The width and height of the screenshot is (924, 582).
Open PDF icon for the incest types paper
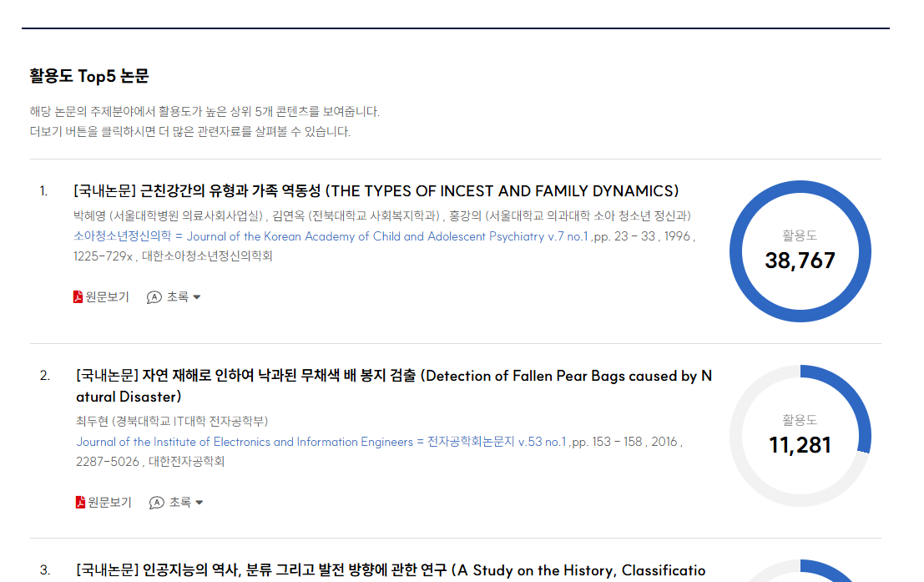(78, 296)
